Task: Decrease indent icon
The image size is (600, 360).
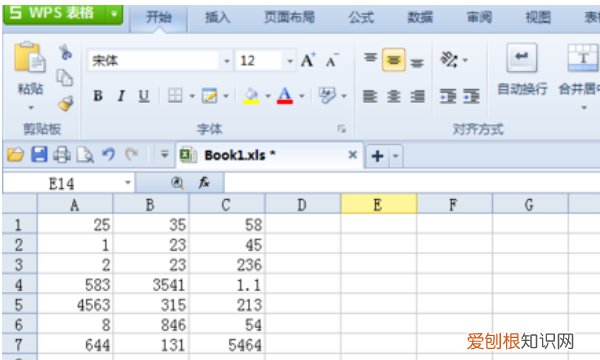Action: (x=448, y=96)
